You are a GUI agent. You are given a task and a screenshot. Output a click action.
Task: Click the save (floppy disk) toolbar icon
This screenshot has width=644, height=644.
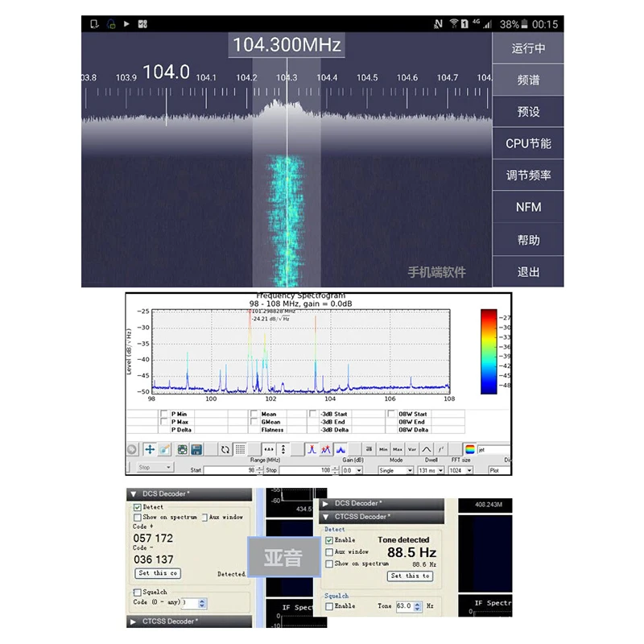pos(196,449)
